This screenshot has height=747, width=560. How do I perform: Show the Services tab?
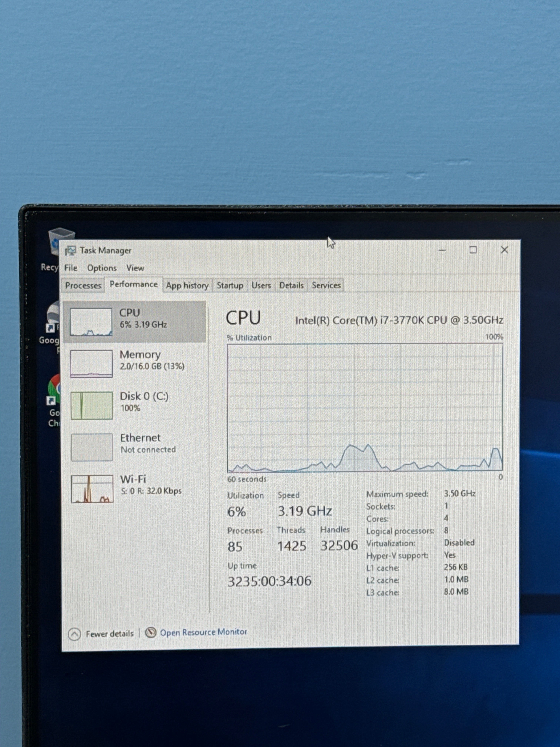[x=326, y=285]
